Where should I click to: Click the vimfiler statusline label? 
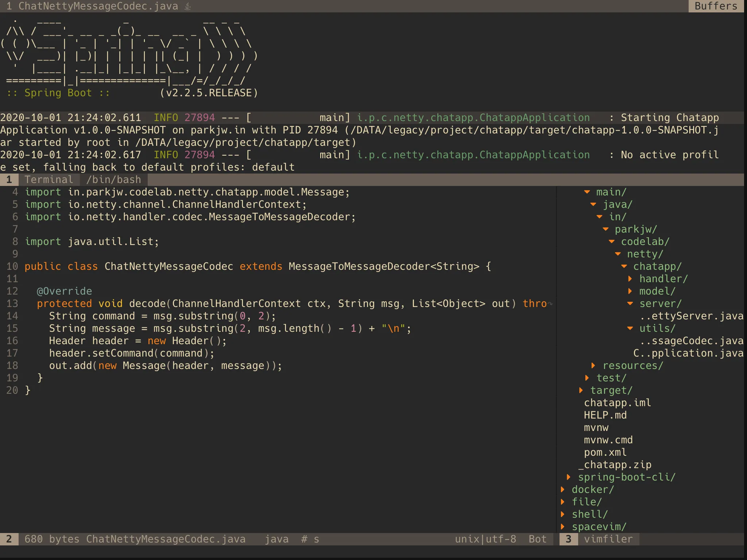[608, 539]
